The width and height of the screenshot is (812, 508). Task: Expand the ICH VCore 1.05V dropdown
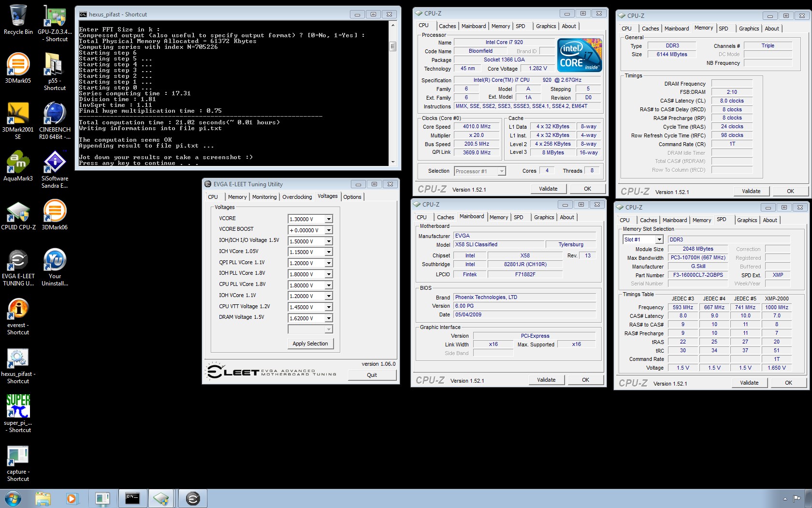329,252
